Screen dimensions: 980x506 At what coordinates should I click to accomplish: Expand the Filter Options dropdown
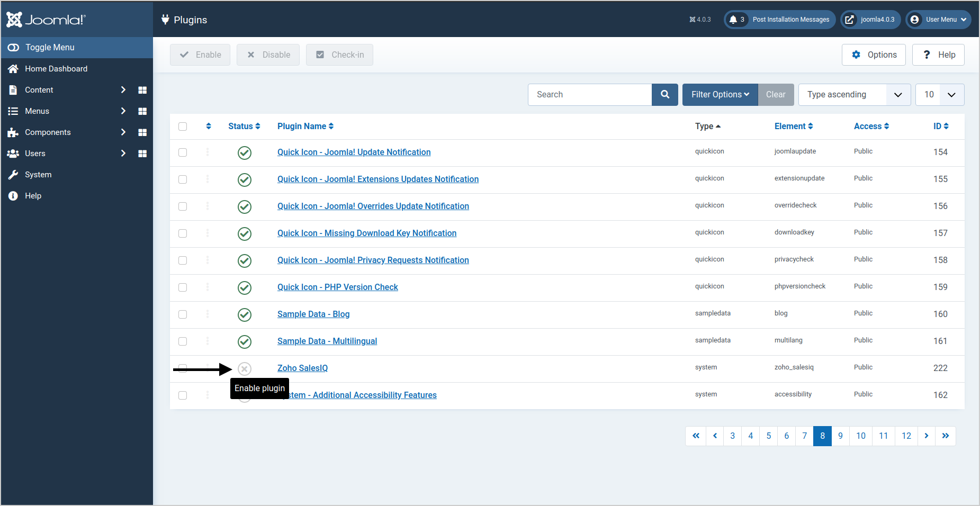[720, 95]
